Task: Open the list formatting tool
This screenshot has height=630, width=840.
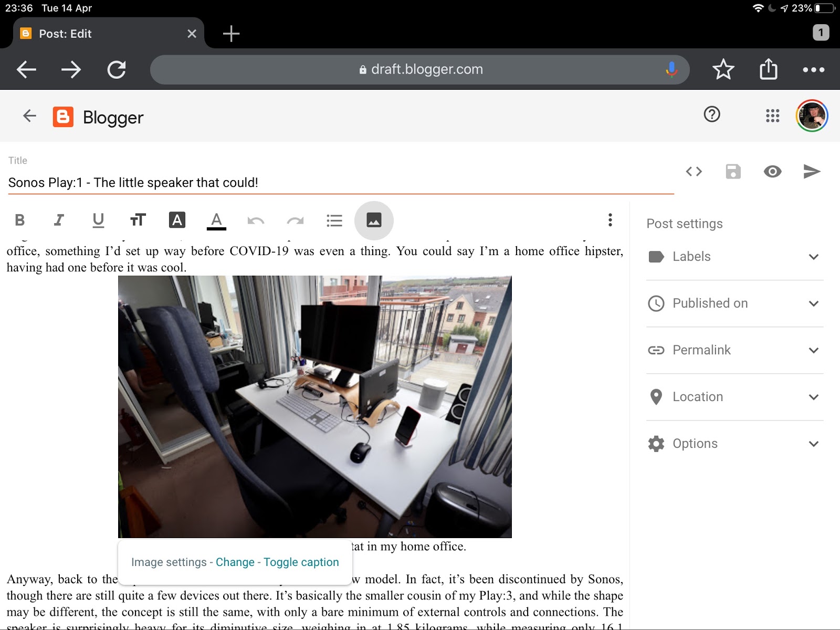Action: [334, 220]
